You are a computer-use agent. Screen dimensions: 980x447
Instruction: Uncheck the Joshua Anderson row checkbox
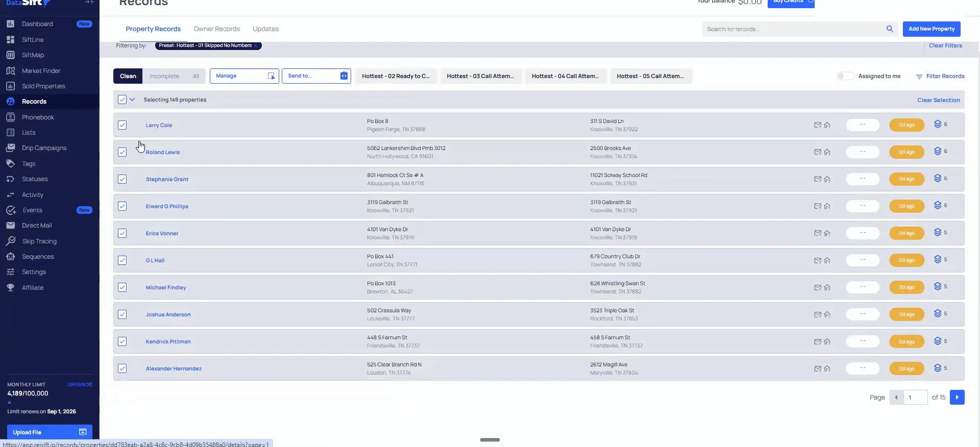(122, 314)
